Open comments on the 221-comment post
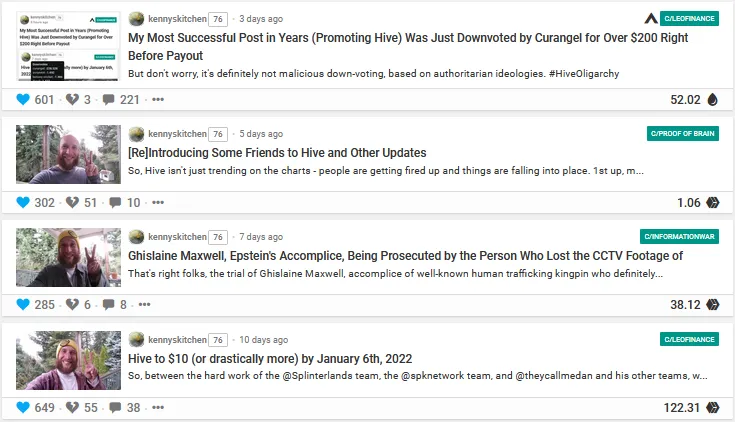Screen dimensions: 735x422 coord(109,99)
